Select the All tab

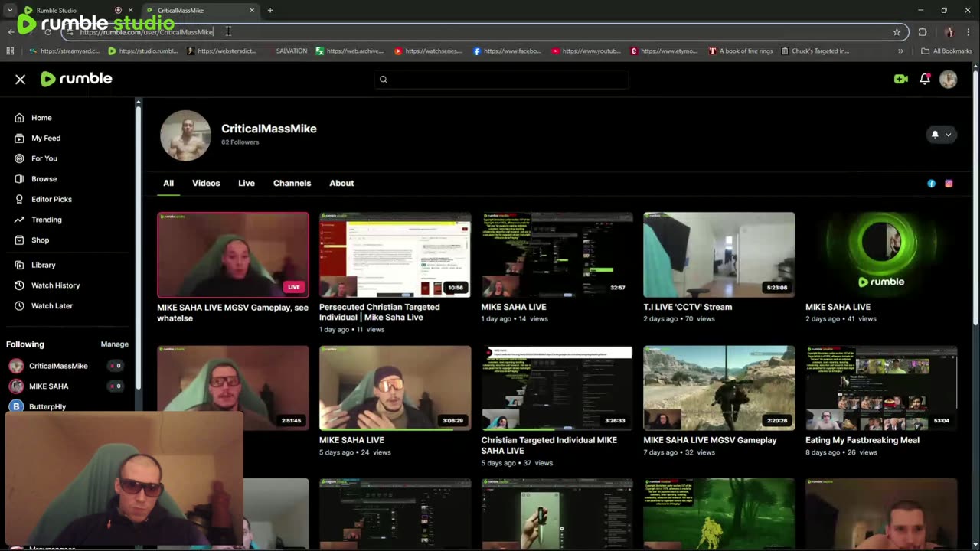pyautogui.click(x=168, y=184)
